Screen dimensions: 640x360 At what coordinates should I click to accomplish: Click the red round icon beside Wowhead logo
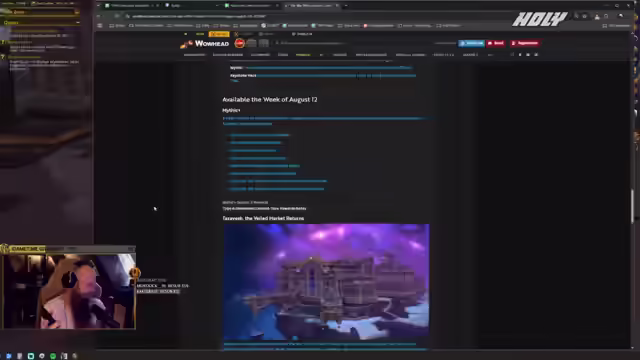coord(240,43)
